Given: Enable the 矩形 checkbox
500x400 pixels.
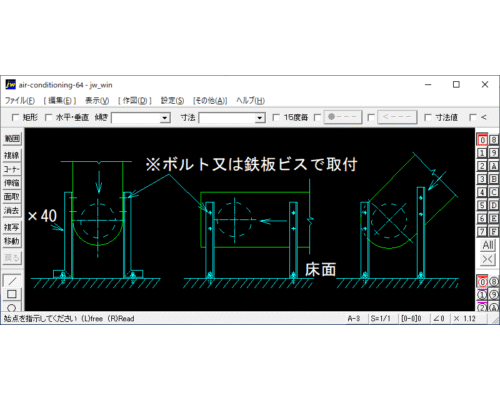Looking at the screenshot, I should click(15, 117).
